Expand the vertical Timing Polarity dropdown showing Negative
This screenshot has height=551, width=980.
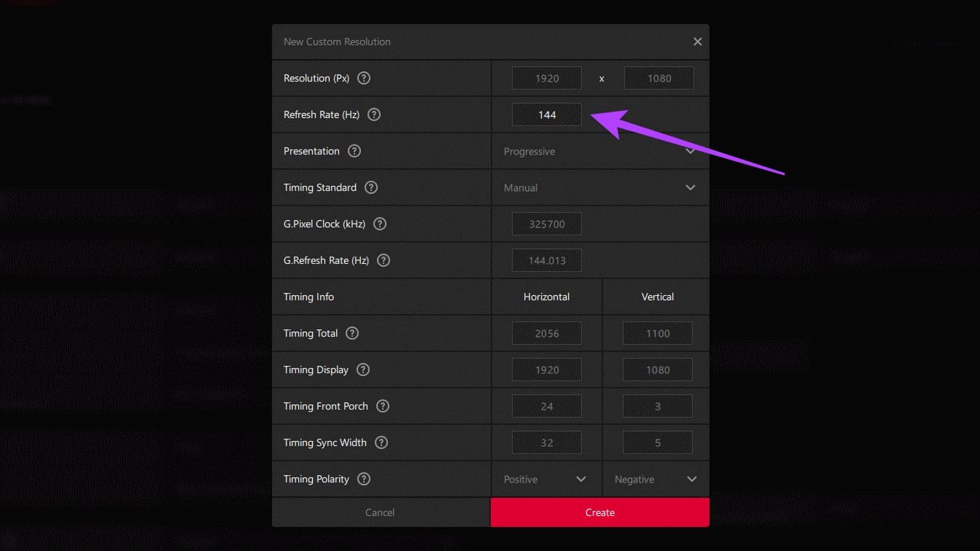click(655, 479)
